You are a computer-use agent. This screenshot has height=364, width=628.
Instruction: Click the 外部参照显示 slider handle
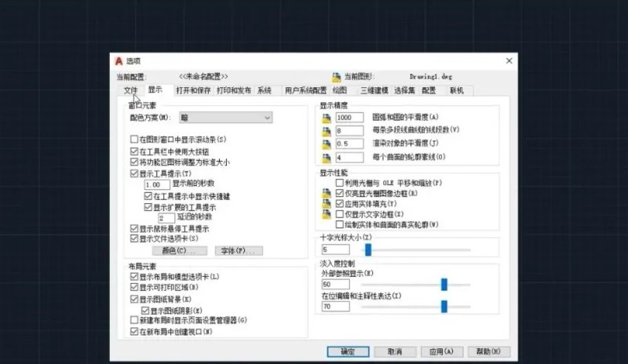[444, 285]
